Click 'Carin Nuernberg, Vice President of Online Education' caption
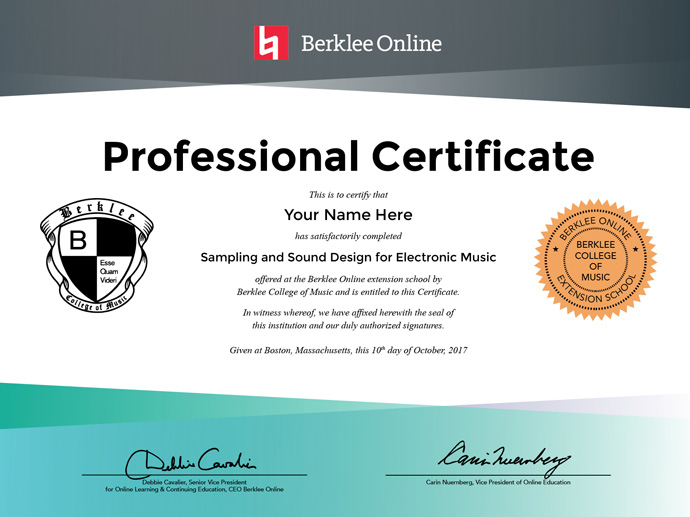690x517 pixels. coord(498,482)
